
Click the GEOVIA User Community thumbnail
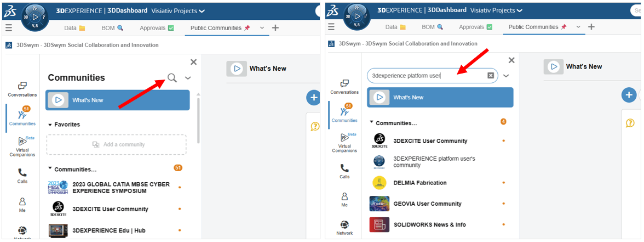click(x=380, y=204)
